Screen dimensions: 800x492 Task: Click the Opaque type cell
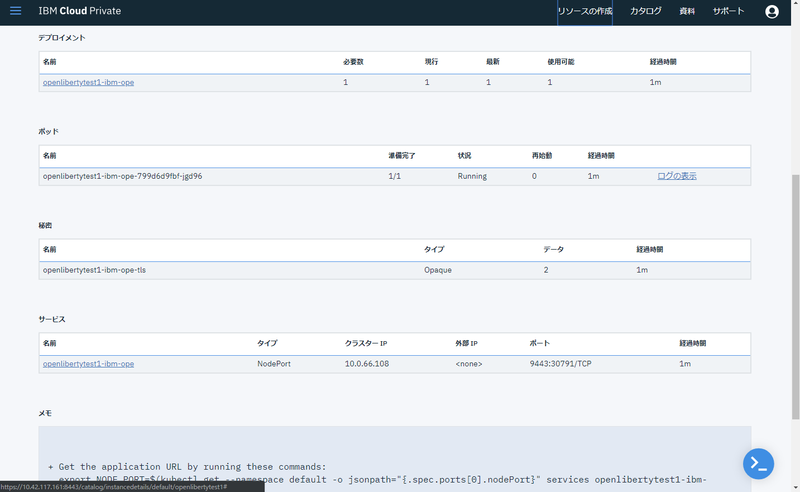click(x=438, y=270)
